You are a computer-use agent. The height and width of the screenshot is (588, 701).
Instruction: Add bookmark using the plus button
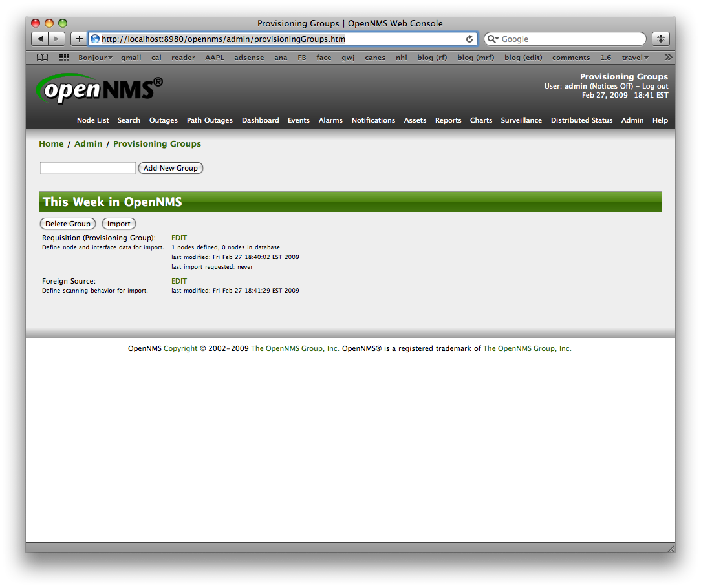pyautogui.click(x=79, y=39)
